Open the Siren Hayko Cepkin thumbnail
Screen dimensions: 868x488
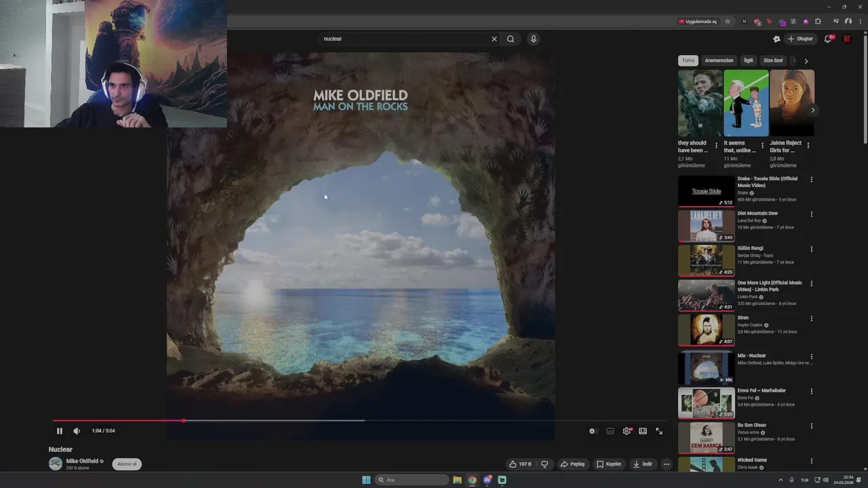tap(706, 330)
